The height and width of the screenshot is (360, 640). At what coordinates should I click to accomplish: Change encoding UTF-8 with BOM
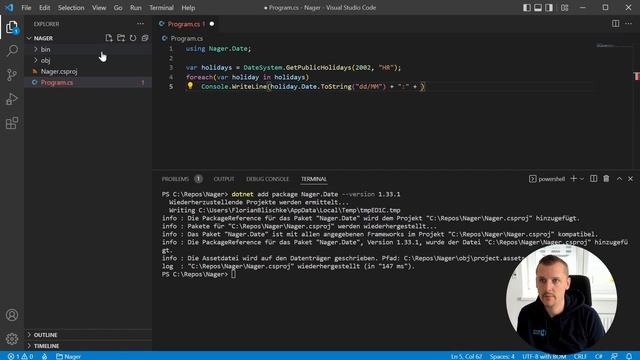tap(544, 356)
